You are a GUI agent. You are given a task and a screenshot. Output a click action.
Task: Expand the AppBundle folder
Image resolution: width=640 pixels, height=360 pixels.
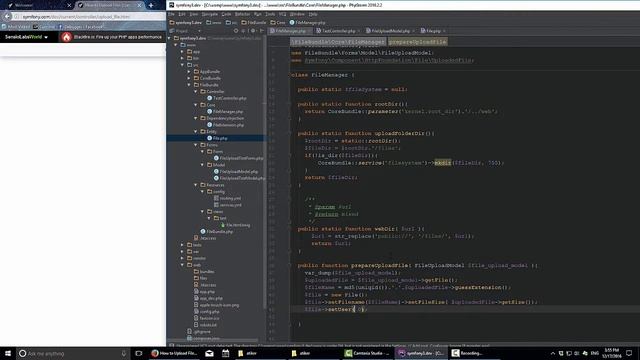(189, 71)
